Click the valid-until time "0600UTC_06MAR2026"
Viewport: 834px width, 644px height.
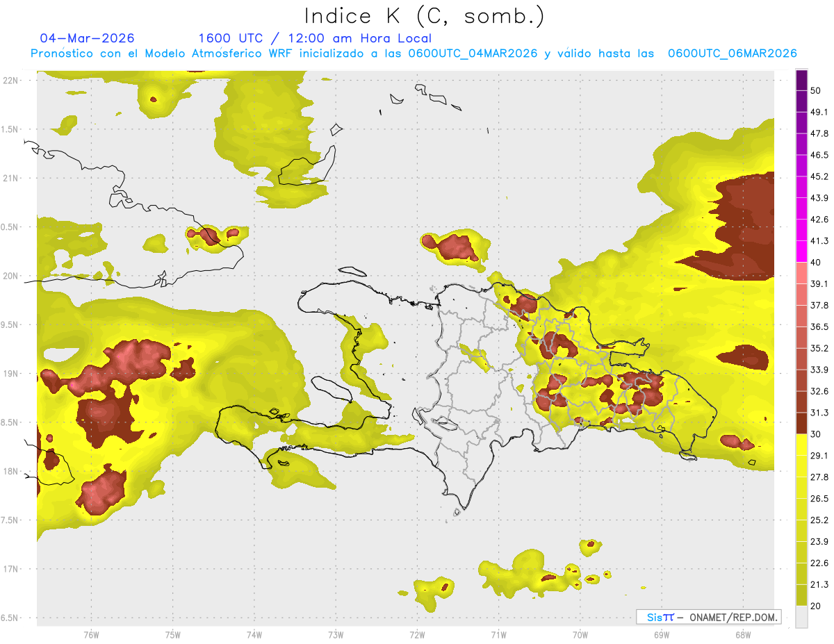click(x=732, y=53)
